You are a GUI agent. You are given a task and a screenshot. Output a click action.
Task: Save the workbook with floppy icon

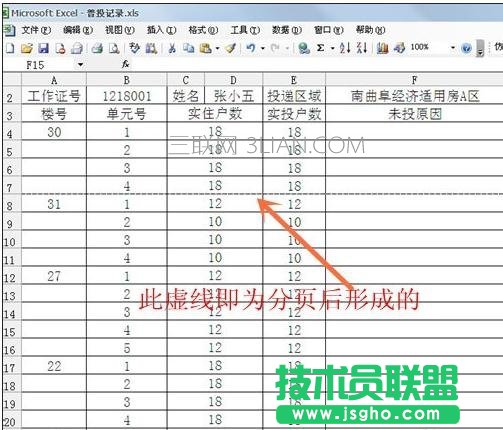tap(43, 49)
